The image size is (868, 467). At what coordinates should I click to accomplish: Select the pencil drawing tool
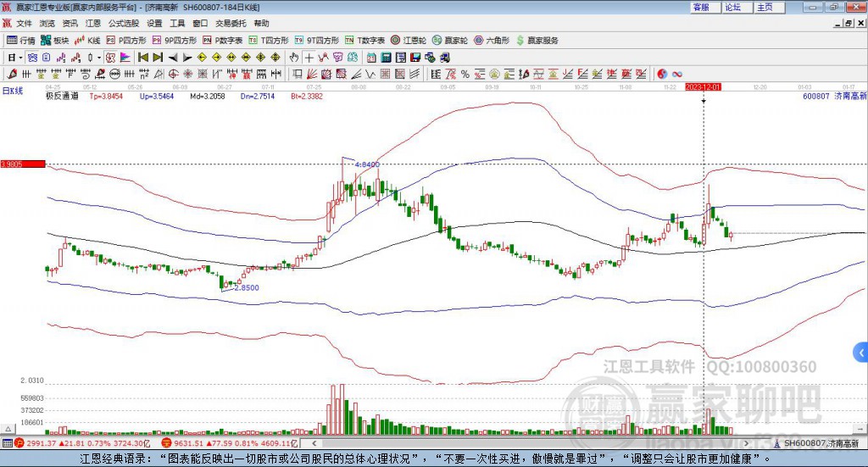point(12,74)
